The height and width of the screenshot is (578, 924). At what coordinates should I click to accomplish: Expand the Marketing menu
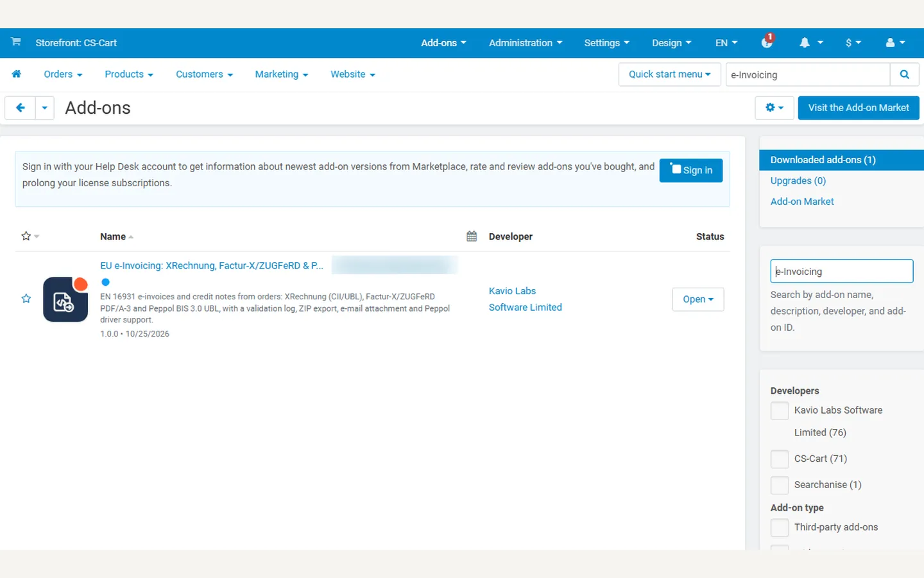coord(282,74)
